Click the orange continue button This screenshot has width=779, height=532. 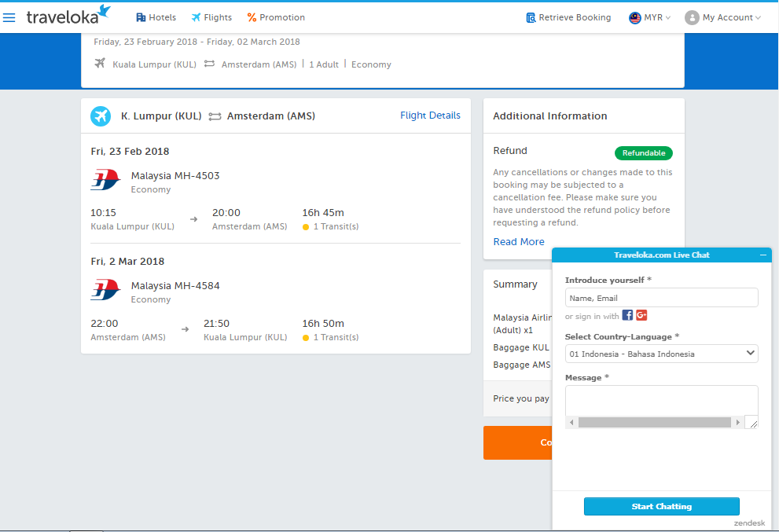click(x=518, y=442)
